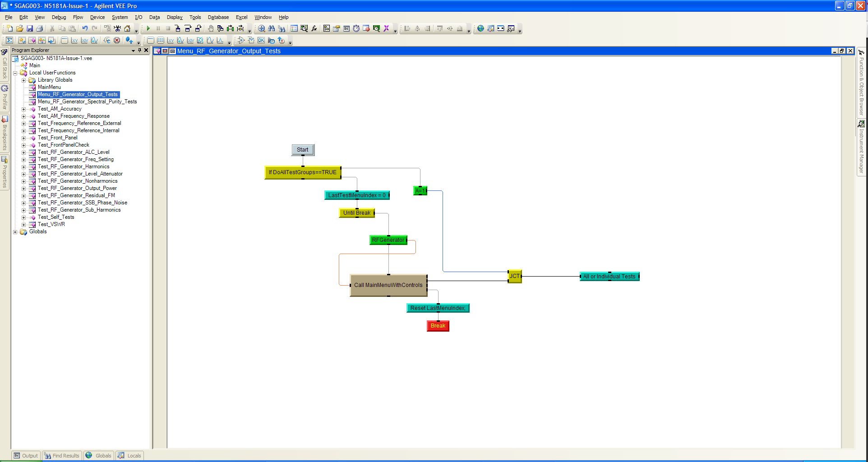Viewport: 868px width, 462px height.
Task: Expand the Globals folder in Program Explorer
Action: [x=15, y=232]
